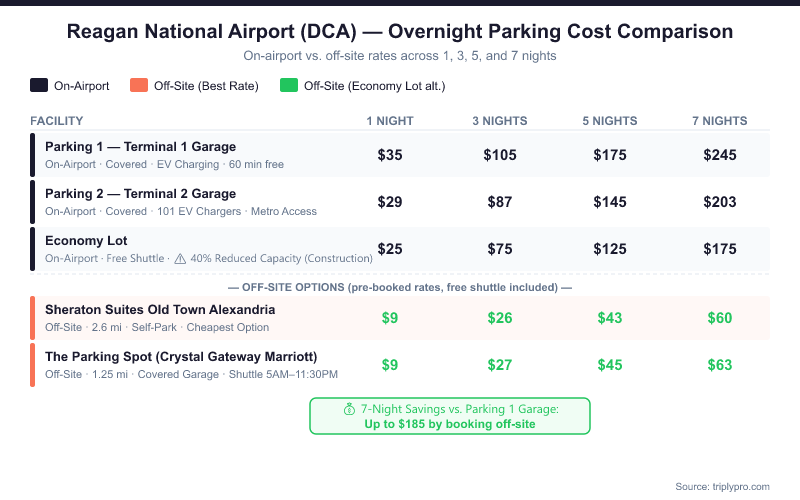
Task: Select the 1 NIGHT column header
Action: click(x=390, y=121)
